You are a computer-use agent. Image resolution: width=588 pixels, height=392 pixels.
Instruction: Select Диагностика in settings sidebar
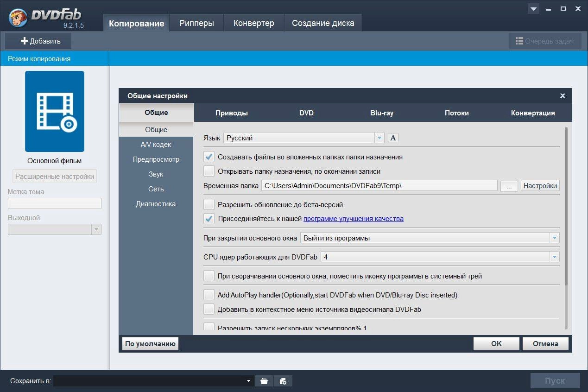(156, 204)
